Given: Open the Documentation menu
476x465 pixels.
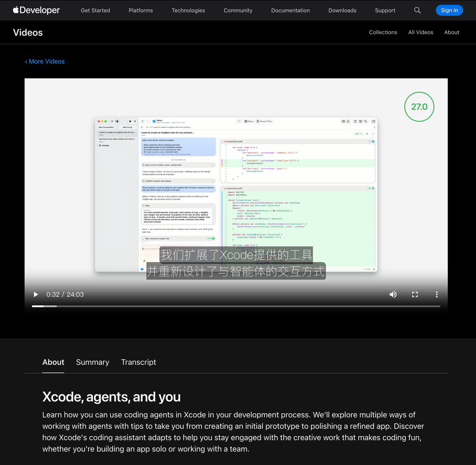Looking at the screenshot, I should point(290,10).
